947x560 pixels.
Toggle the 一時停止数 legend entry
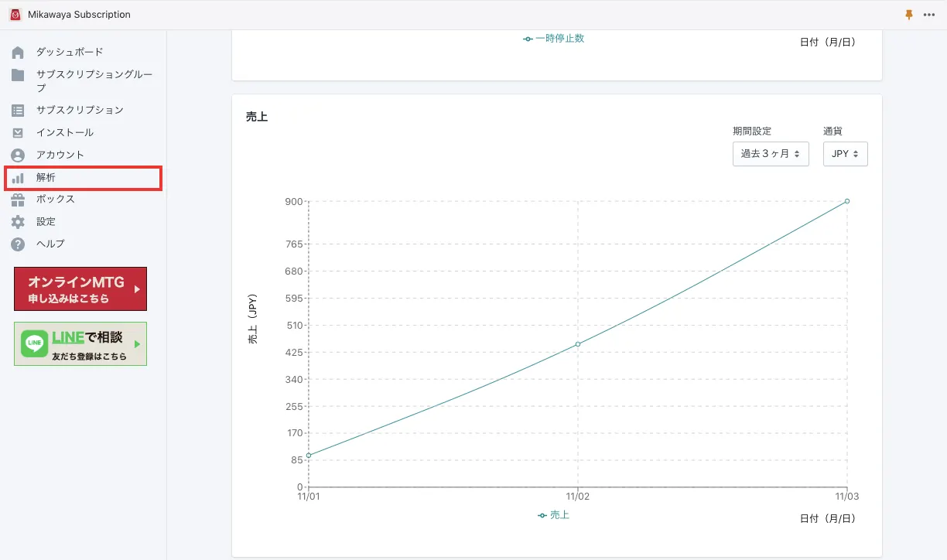[x=554, y=38]
